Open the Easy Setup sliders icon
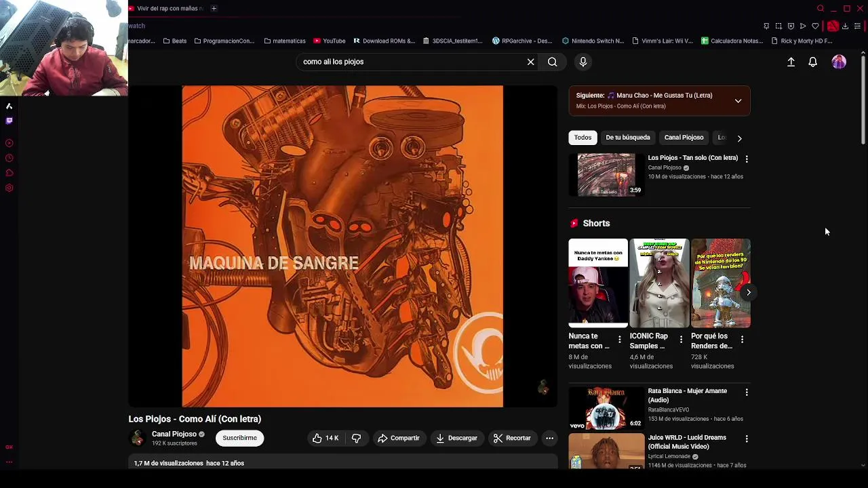 point(857,26)
